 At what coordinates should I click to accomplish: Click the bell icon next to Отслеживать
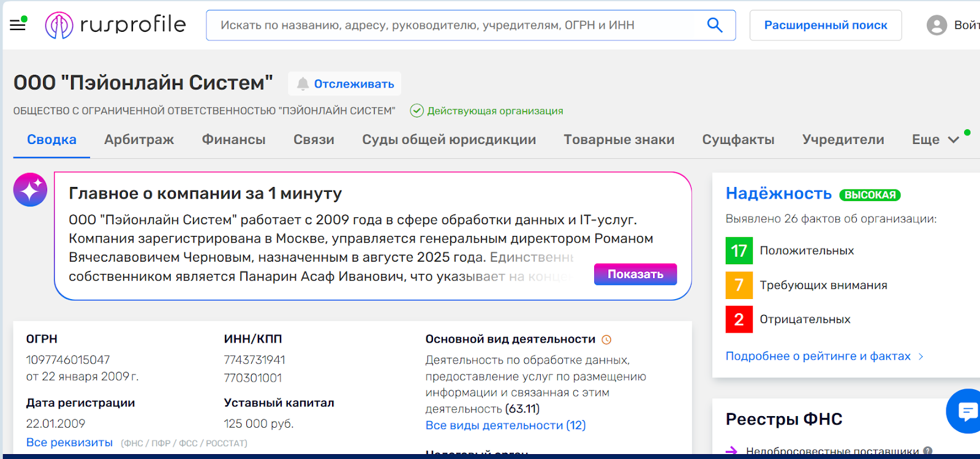click(x=303, y=84)
